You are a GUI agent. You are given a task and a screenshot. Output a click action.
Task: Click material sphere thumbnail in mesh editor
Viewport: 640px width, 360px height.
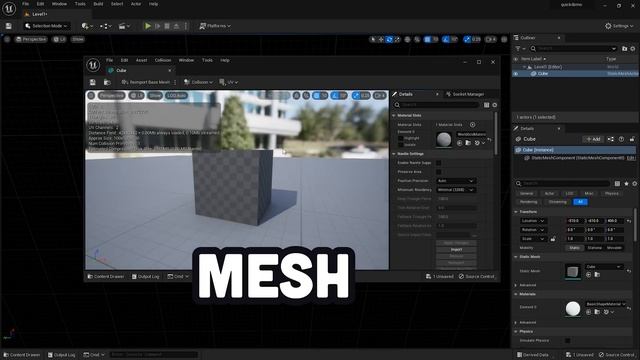(444, 139)
